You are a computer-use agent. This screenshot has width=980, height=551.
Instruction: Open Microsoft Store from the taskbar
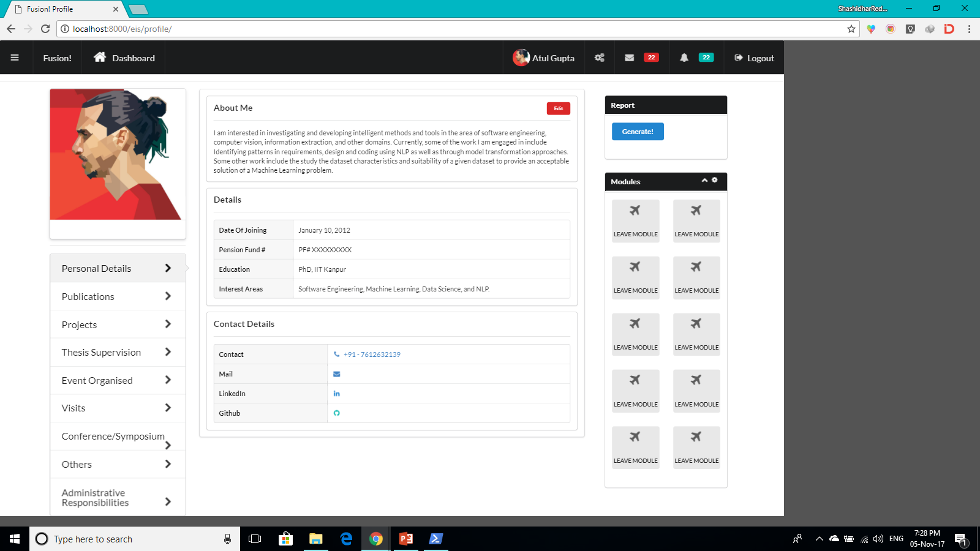click(285, 539)
